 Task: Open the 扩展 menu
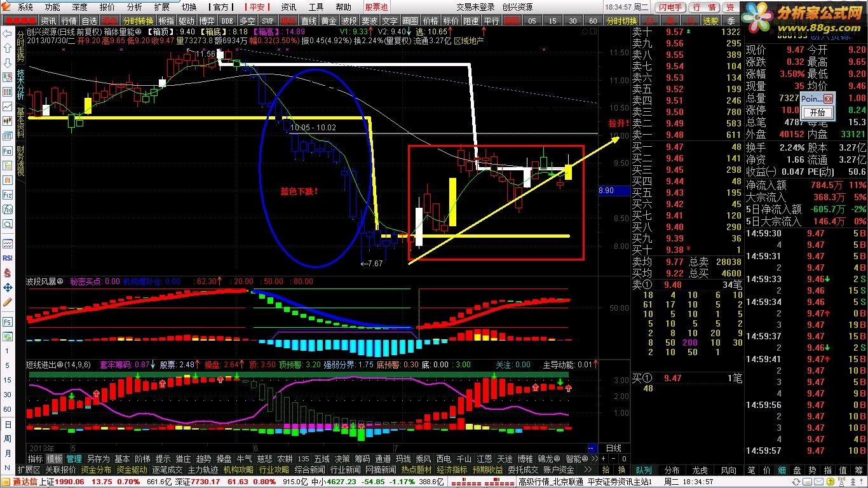click(x=161, y=7)
